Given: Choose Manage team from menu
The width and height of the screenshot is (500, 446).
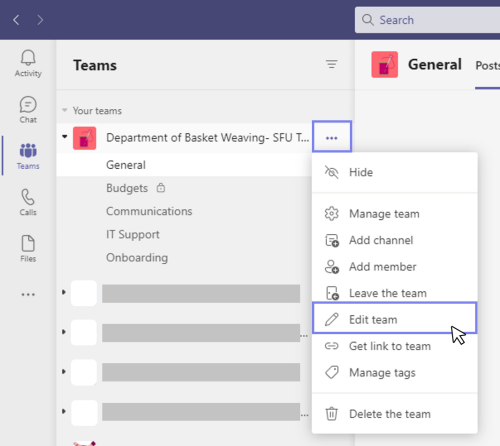Looking at the screenshot, I should pyautogui.click(x=395, y=214).
